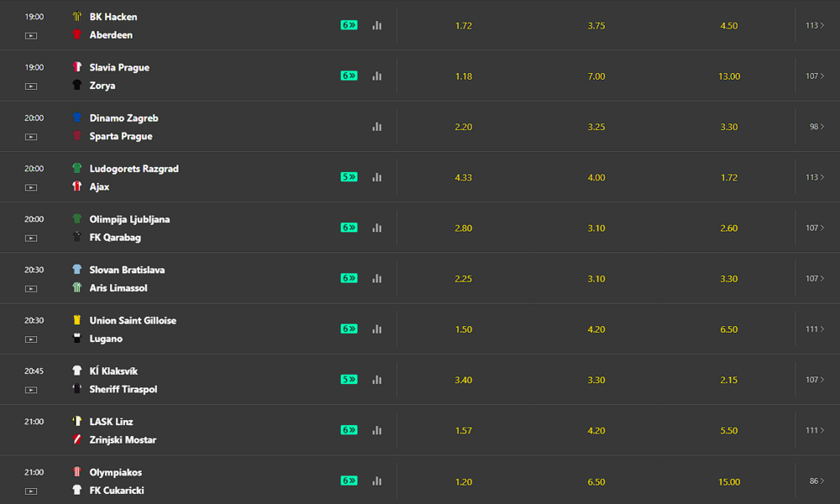Click the green 6 badge on LASK Linz row
This screenshot has width=840, height=504.
click(349, 430)
